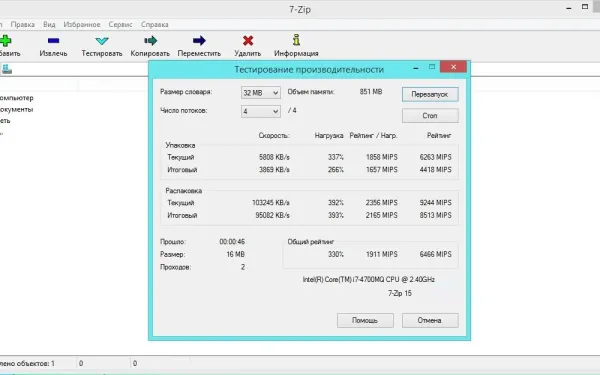The height and width of the screenshot is (375, 600).
Task: Click the 00:00:46 elapsed time value
Action: pyautogui.click(x=232, y=242)
